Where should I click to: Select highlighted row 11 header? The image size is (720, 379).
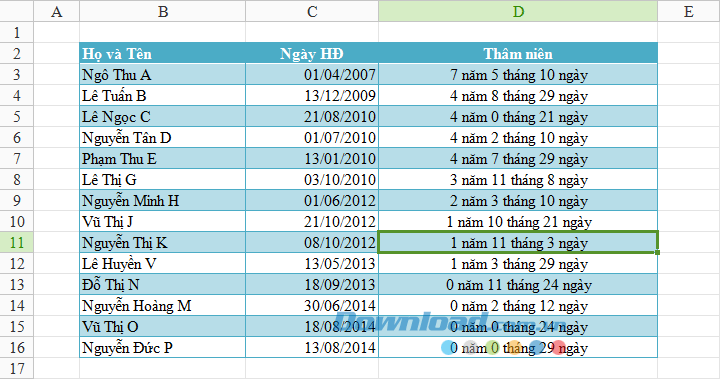click(17, 243)
